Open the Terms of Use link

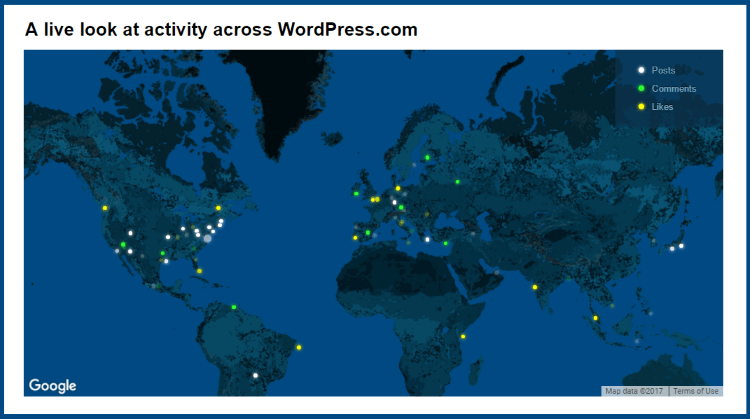click(x=695, y=391)
